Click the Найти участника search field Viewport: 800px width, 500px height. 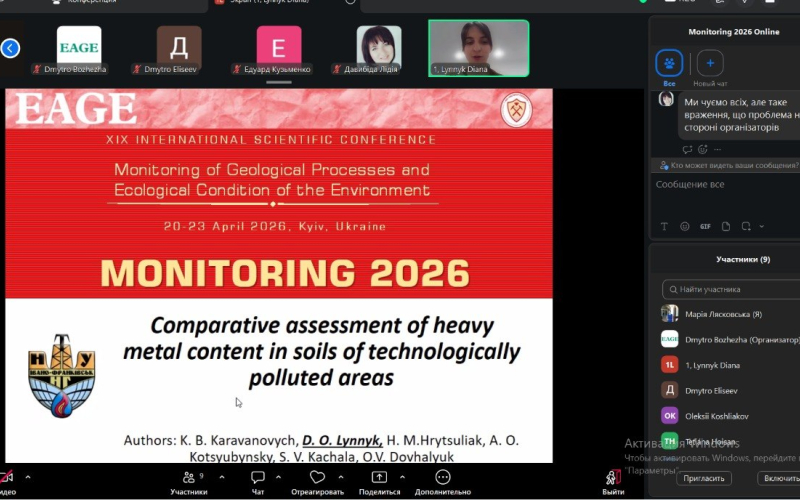tap(731, 289)
